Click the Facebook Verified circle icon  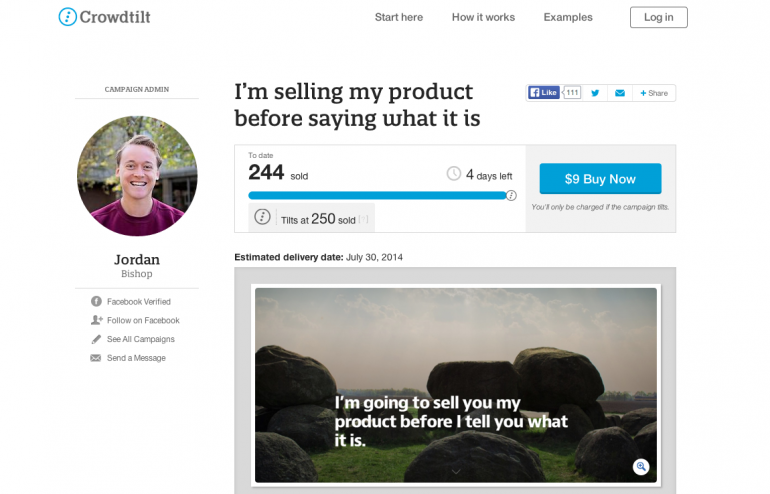tap(97, 302)
